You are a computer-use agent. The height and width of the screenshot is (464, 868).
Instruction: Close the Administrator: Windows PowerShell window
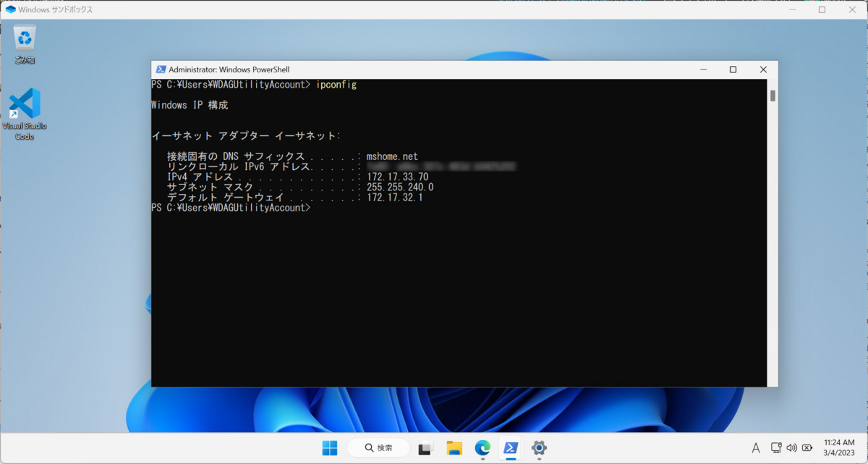pyautogui.click(x=763, y=69)
